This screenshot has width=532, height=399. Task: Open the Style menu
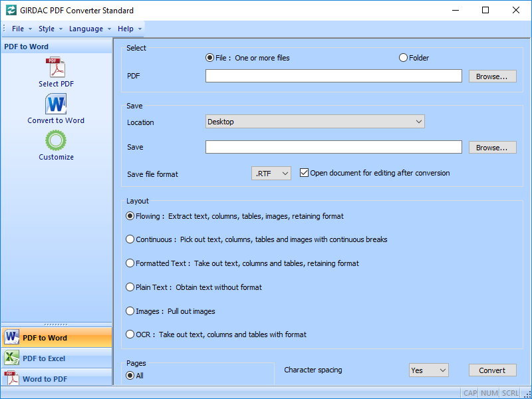coord(51,29)
